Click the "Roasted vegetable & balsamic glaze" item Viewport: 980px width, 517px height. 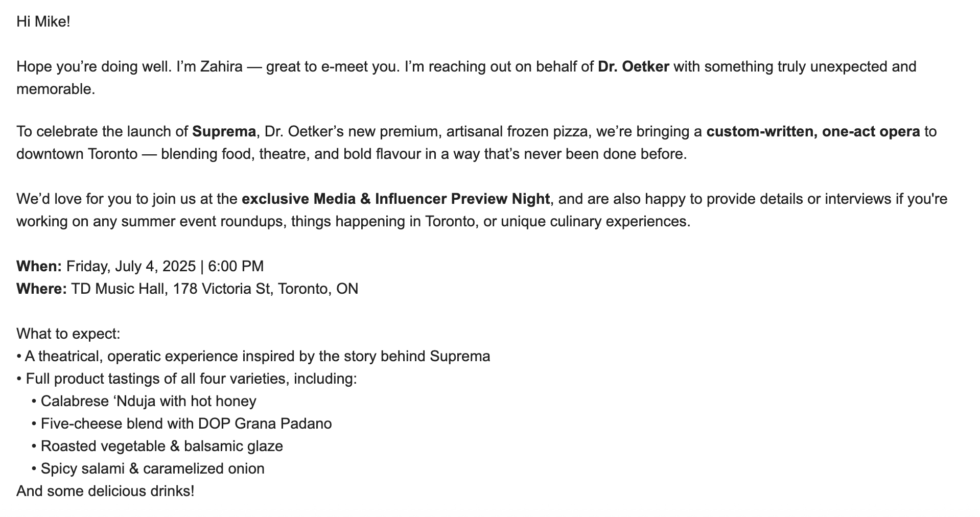[161, 446]
